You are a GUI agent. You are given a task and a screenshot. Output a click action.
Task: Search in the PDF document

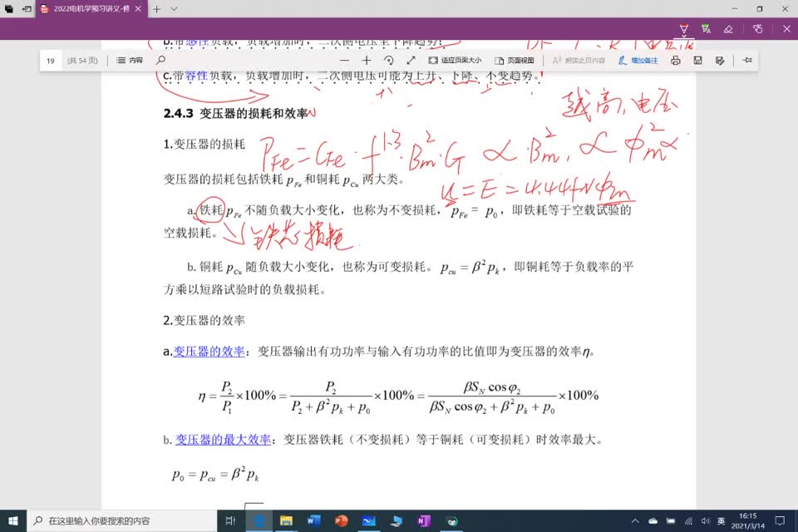click(x=160, y=60)
